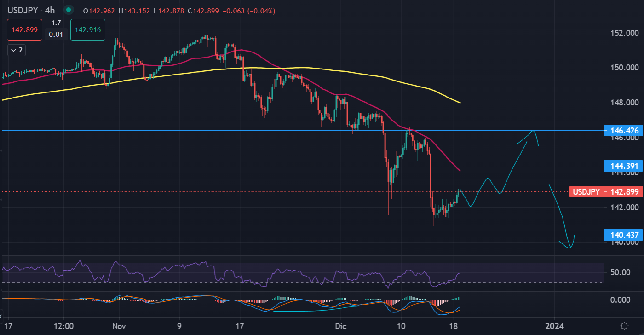Select the 146.426 horizontal line price label

coord(622,131)
